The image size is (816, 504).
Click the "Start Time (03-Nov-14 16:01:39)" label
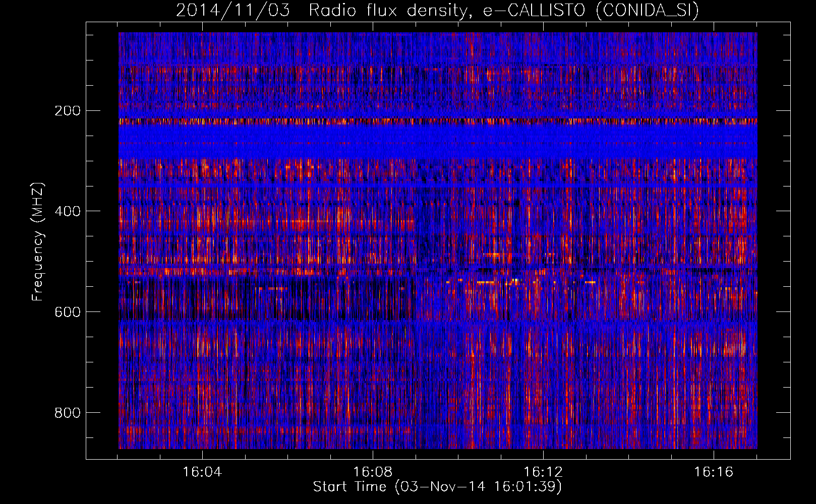tap(437, 487)
